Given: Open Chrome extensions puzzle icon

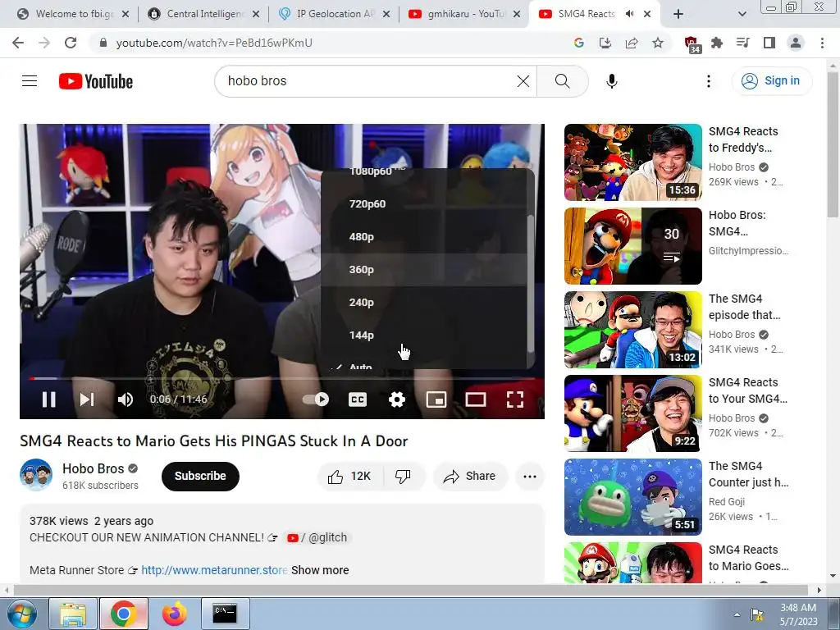Looking at the screenshot, I should [717, 43].
